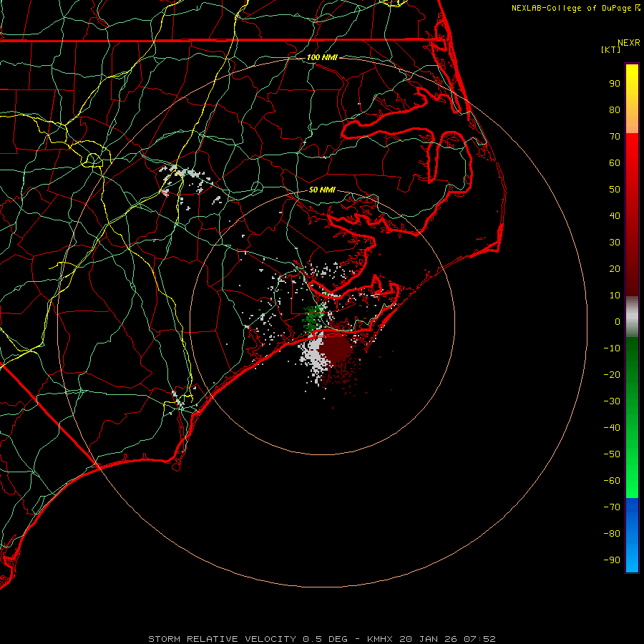Select the -60 knot scale label
Image resolution: width=644 pixels, height=644 pixels.
[612, 481]
